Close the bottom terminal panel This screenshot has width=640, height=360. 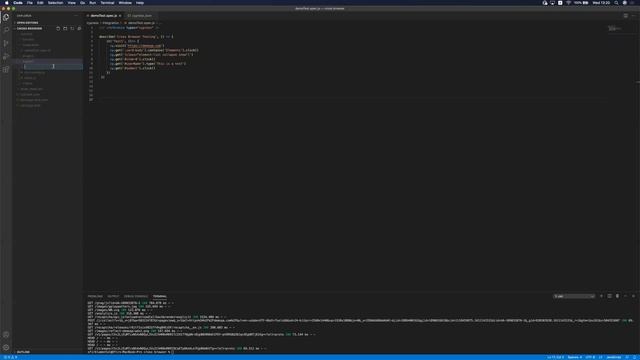[633, 296]
